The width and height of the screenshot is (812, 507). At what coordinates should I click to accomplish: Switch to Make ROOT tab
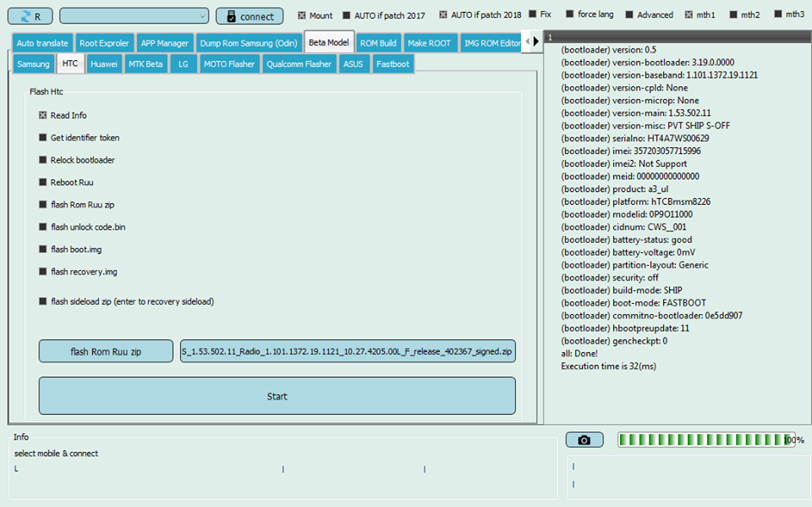[429, 43]
